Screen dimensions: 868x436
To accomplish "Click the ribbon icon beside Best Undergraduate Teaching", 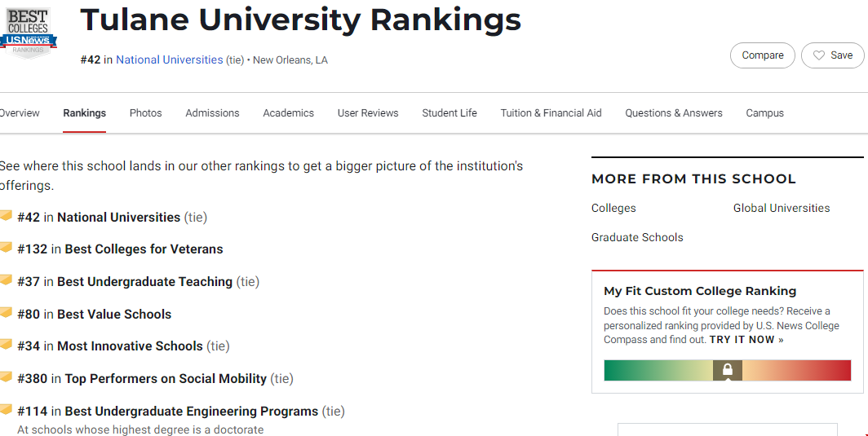I will (x=6, y=280).
